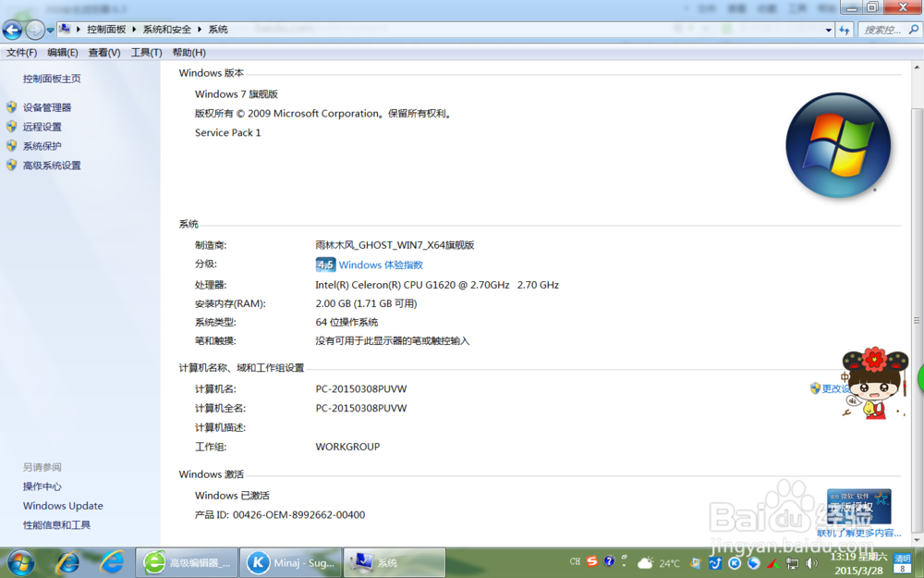Open the 帮助(H) menu
924x578 pixels.
tap(188, 53)
